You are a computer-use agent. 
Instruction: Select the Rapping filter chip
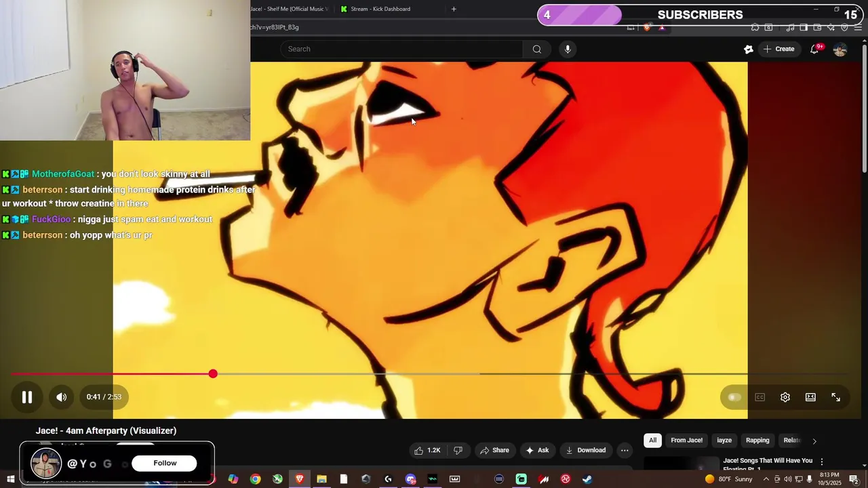pos(757,441)
